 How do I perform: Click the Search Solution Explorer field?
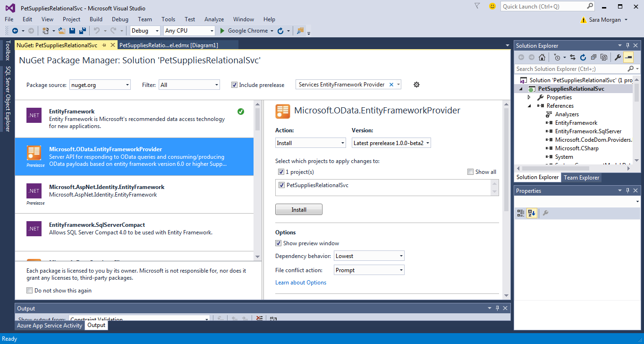pyautogui.click(x=571, y=69)
